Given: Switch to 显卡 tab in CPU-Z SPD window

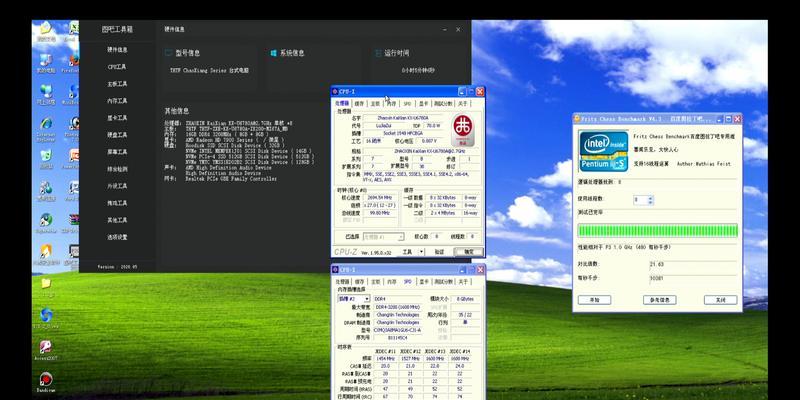Looking at the screenshot, I should pos(423,282).
